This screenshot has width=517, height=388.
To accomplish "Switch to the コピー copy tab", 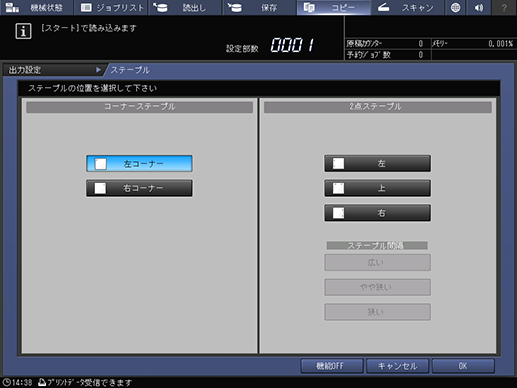I will [x=333, y=7].
